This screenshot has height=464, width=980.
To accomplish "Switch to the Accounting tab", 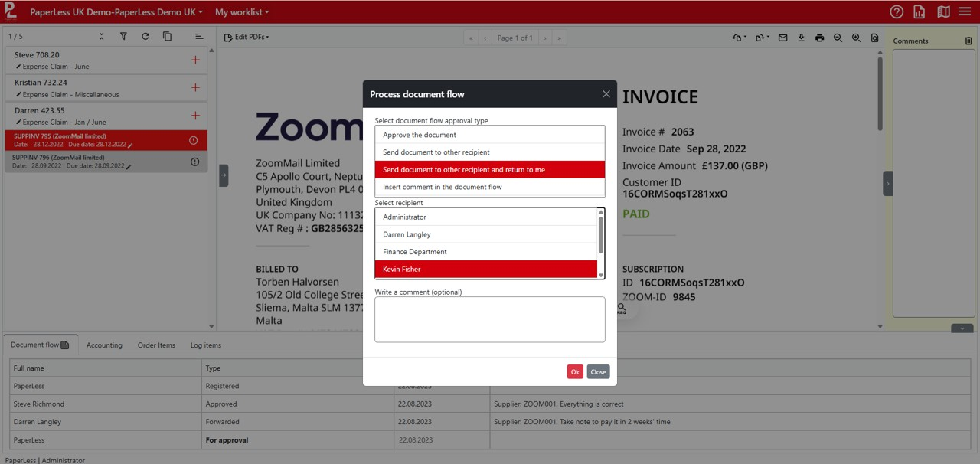I will click(x=104, y=345).
